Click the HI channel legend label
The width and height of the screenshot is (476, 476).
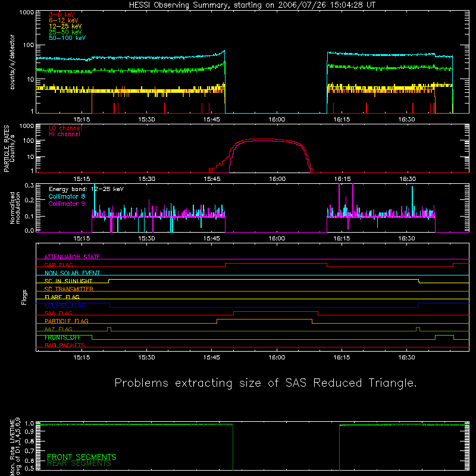coord(64,134)
